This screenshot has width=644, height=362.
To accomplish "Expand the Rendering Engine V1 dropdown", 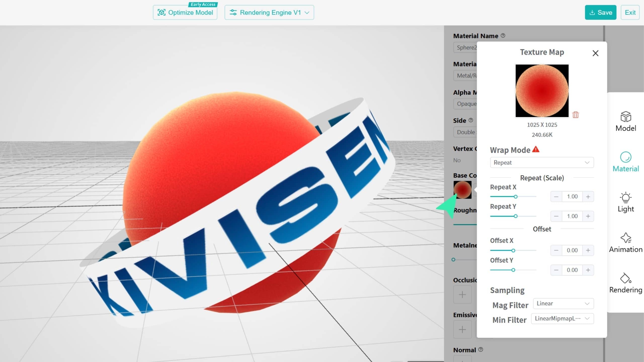I will tap(269, 12).
